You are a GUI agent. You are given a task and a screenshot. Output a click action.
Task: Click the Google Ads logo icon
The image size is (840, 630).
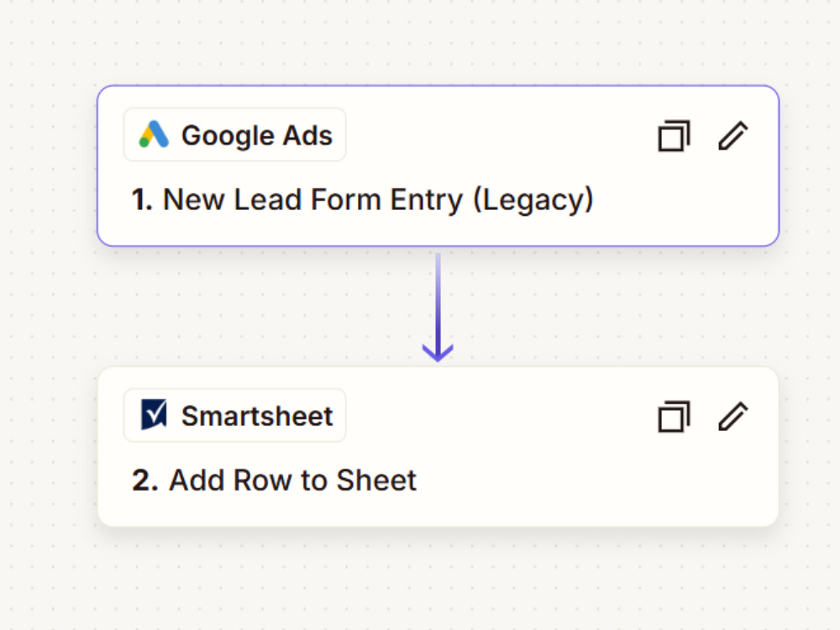[x=154, y=134]
